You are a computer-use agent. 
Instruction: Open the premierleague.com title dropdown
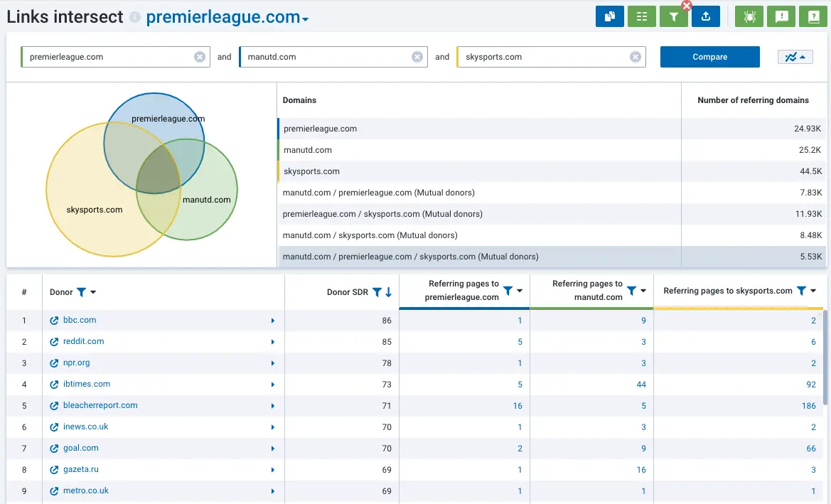306,19
